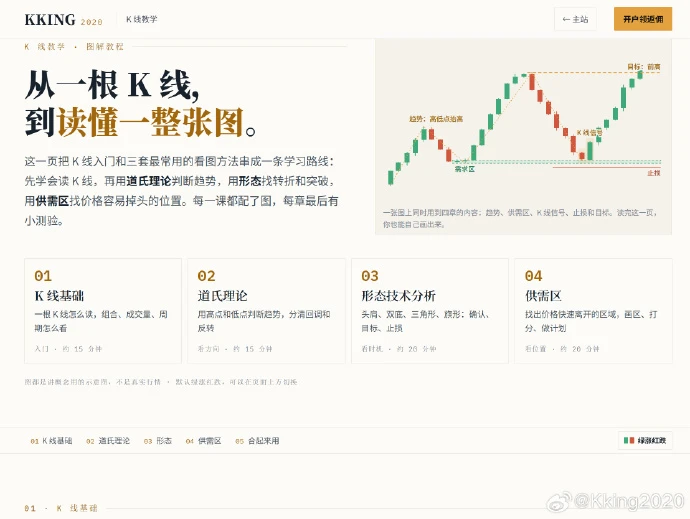This screenshot has height=519, width=690.
Task: Click the chart caption beginning 一张图上同时用到四章
Action: pyautogui.click(x=520, y=218)
